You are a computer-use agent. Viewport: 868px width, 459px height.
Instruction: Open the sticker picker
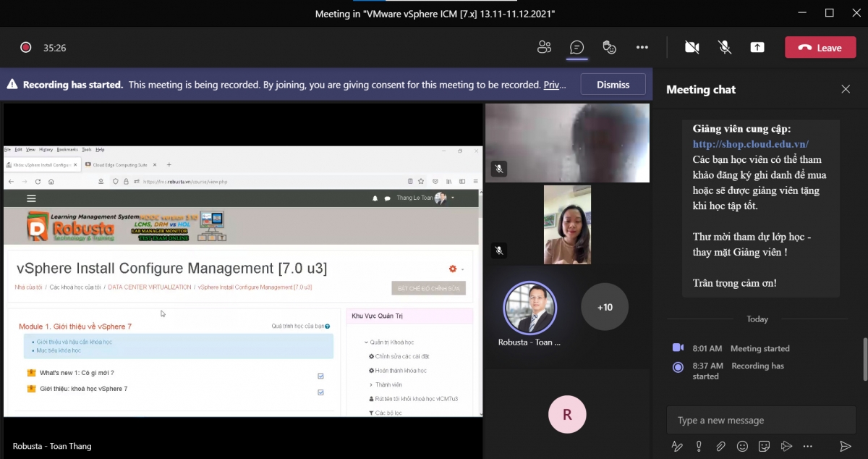[764, 446]
